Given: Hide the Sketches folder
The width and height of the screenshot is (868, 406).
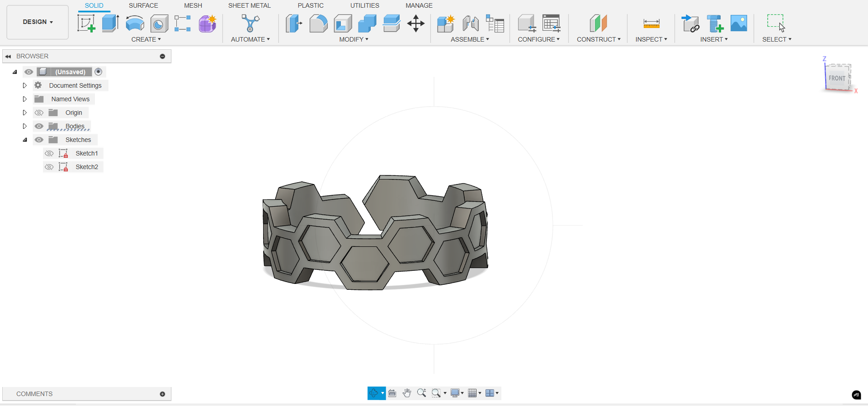Looking at the screenshot, I should coord(39,140).
